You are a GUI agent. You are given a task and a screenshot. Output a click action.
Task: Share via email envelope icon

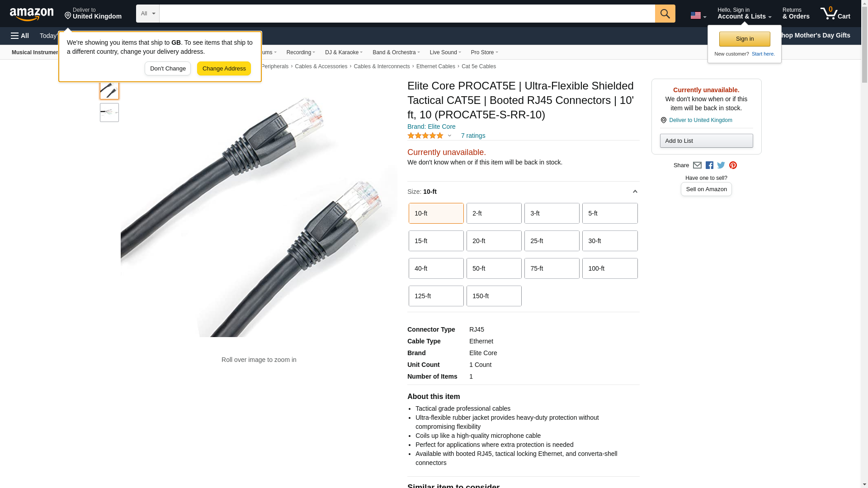(697, 165)
